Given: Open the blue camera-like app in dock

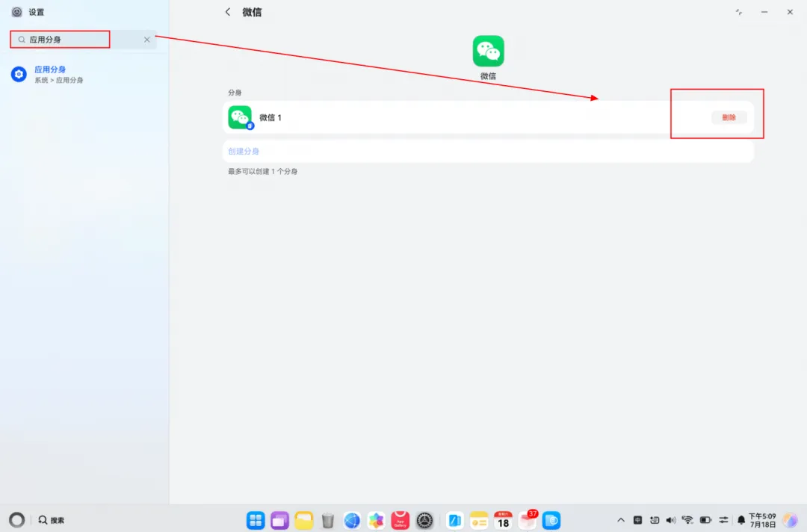Looking at the screenshot, I should pos(551,520).
